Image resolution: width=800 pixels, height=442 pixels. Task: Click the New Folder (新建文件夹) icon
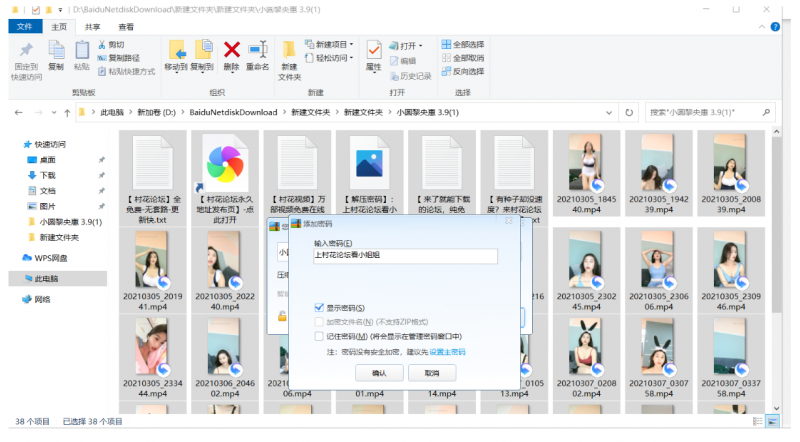tap(289, 52)
